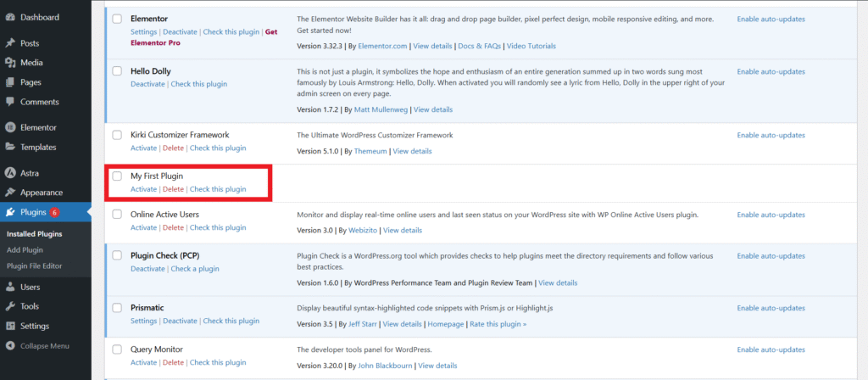The width and height of the screenshot is (868, 380).
Task: Open Media via its sidebar icon
Action: coord(10,63)
